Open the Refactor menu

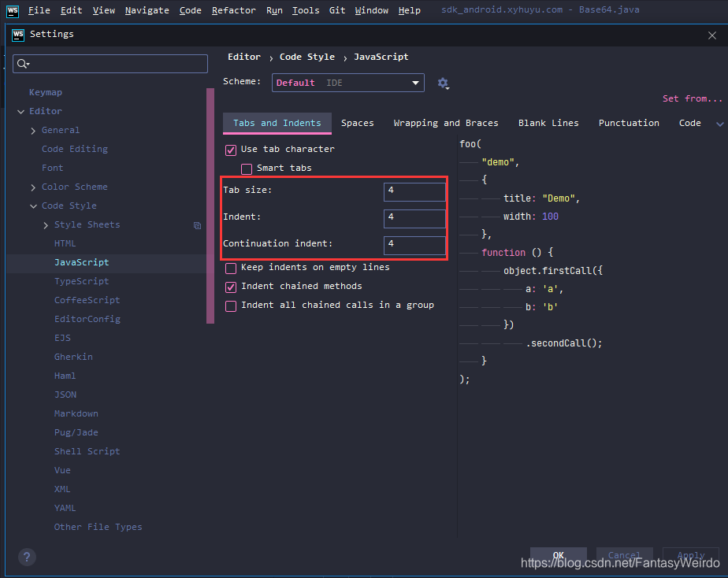[233, 10]
